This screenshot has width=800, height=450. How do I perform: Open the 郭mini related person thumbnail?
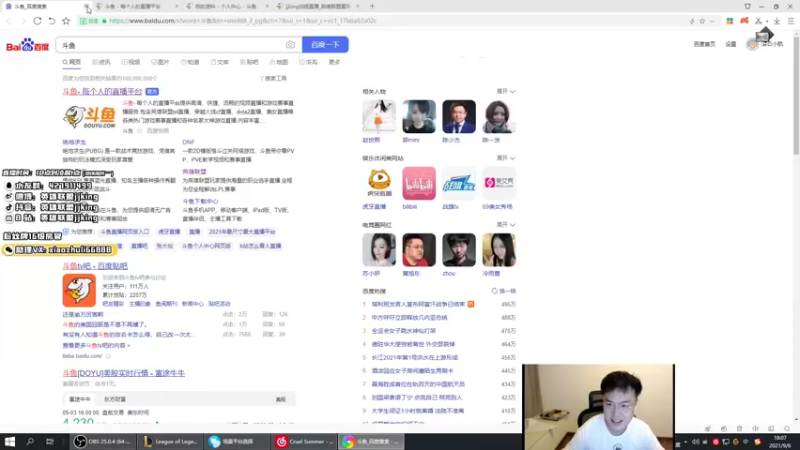click(x=419, y=117)
